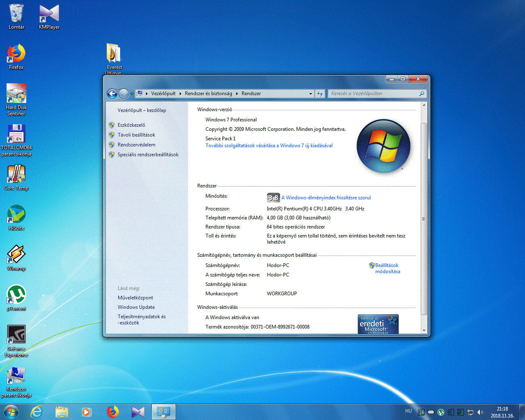525x420 pixels.
Task: Select the µTorrent desktop shortcut
Action: coord(16,298)
